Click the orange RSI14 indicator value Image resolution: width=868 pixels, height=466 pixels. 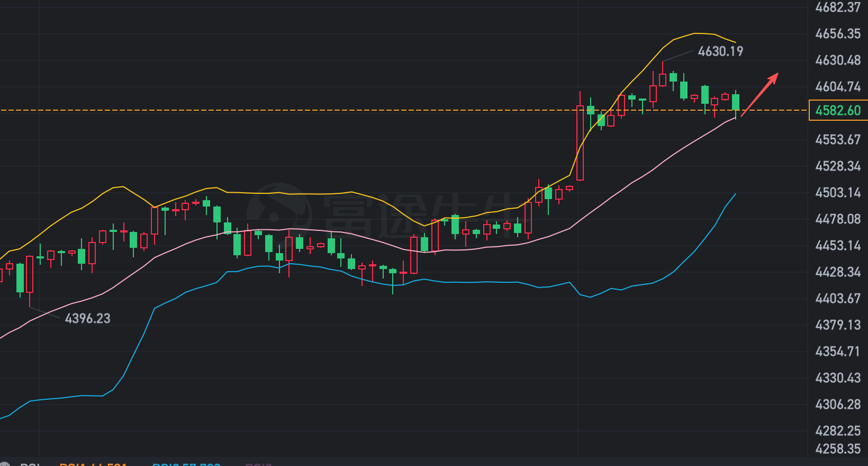93,464
